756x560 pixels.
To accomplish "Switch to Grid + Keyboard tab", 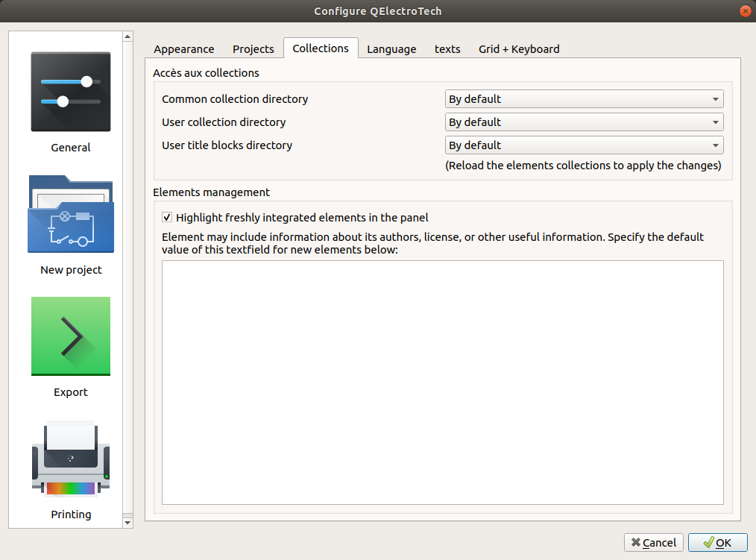I will 519,49.
